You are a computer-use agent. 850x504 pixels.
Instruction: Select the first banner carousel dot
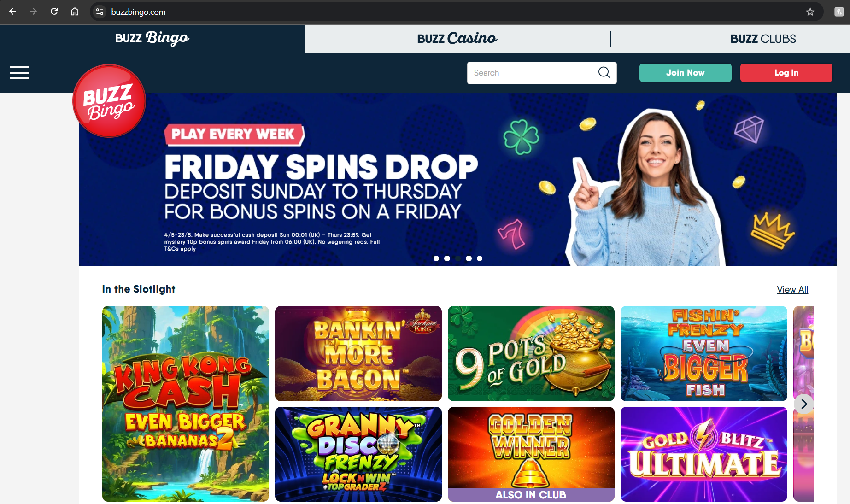436,258
